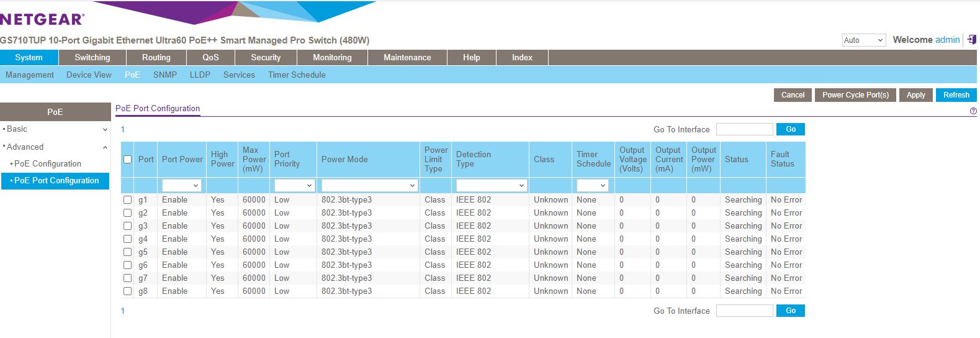Click the Apply button
The width and height of the screenshot is (980, 338).
click(915, 95)
